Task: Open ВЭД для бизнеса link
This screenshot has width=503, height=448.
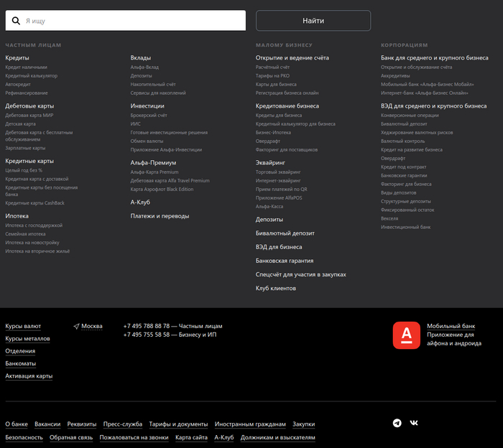Action: 279,248
